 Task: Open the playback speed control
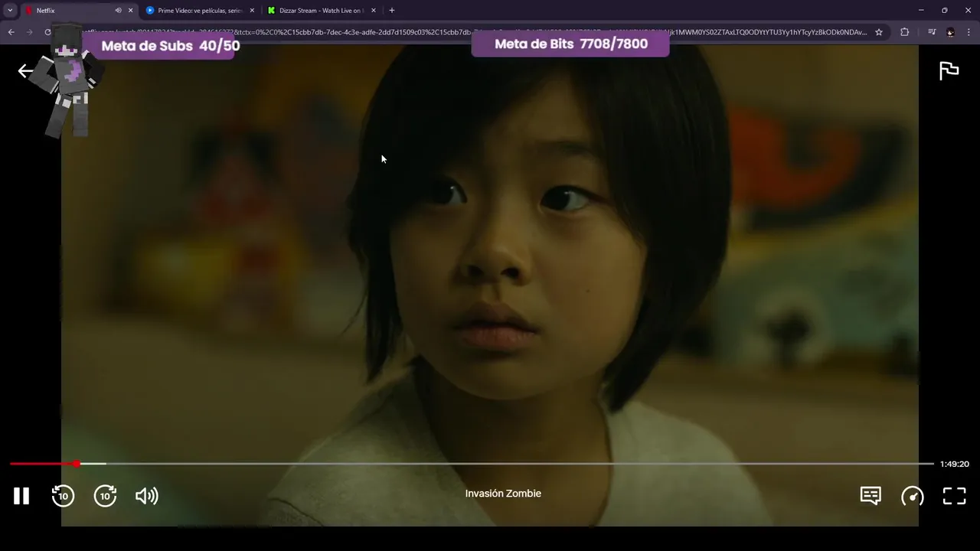[912, 496]
